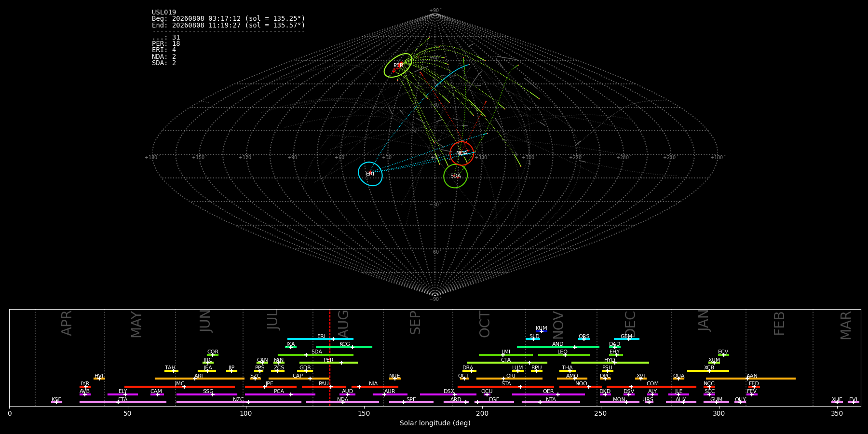Click the red dashed current-date line in timeline
868x434 pixels.
click(330, 357)
